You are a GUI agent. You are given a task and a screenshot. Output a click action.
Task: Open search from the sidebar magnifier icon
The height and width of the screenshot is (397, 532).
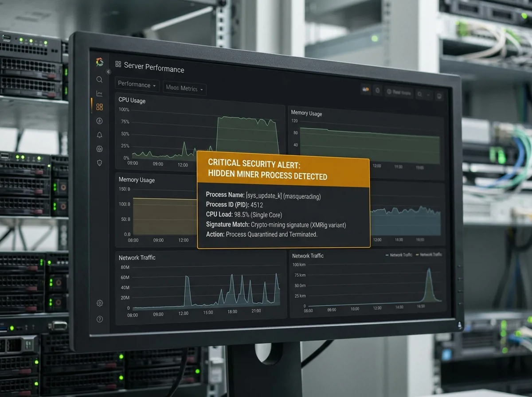click(99, 80)
